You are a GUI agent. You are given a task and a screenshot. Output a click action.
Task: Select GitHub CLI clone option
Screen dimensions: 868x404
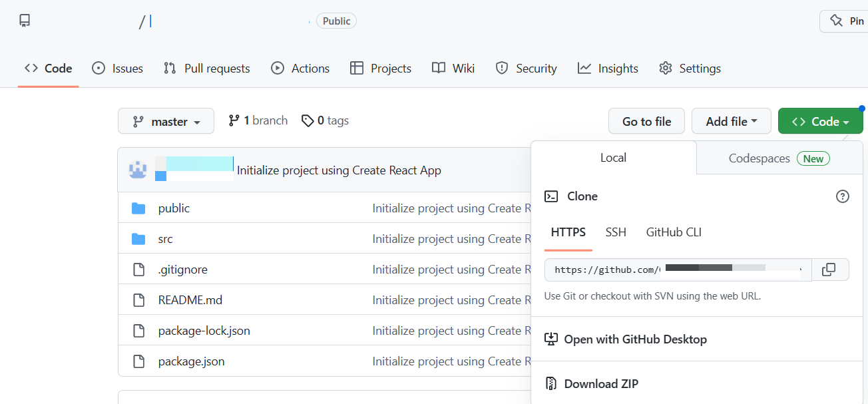point(674,232)
